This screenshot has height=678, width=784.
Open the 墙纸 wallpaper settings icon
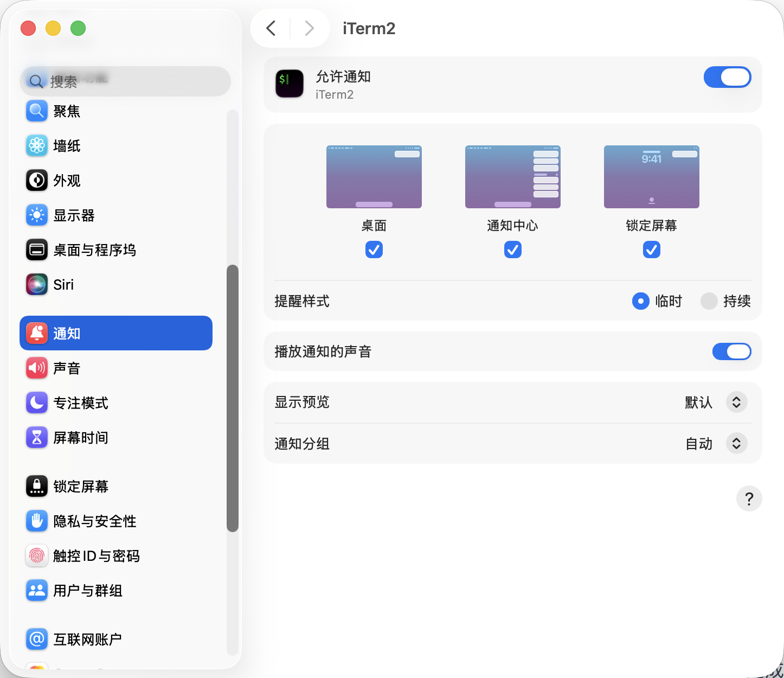37,146
